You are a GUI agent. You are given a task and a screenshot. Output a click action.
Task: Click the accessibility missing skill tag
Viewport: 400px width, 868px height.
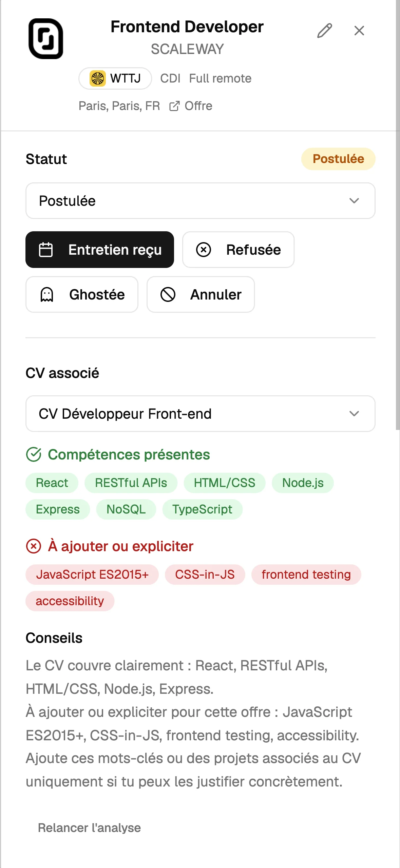click(70, 601)
